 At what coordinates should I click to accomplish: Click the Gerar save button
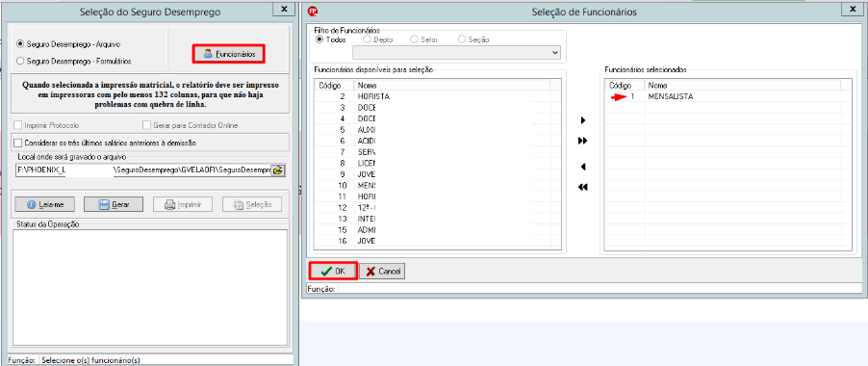point(114,204)
